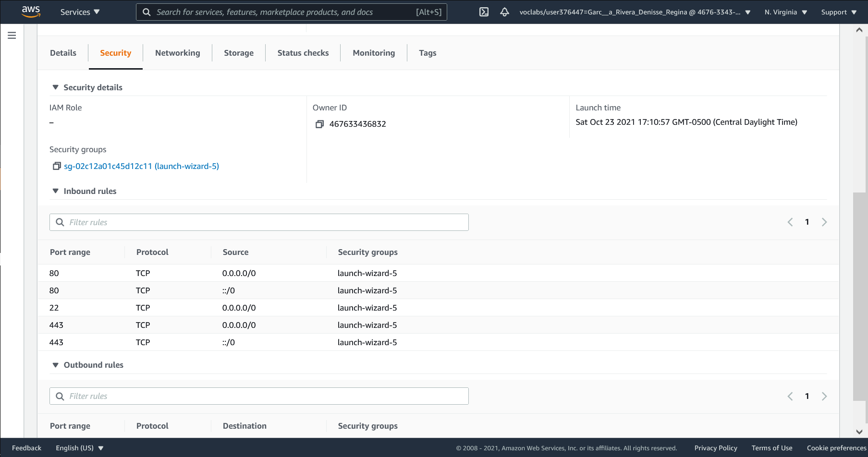Collapse the Outbound rules section
Image resolution: width=868 pixels, height=457 pixels.
(x=55, y=364)
